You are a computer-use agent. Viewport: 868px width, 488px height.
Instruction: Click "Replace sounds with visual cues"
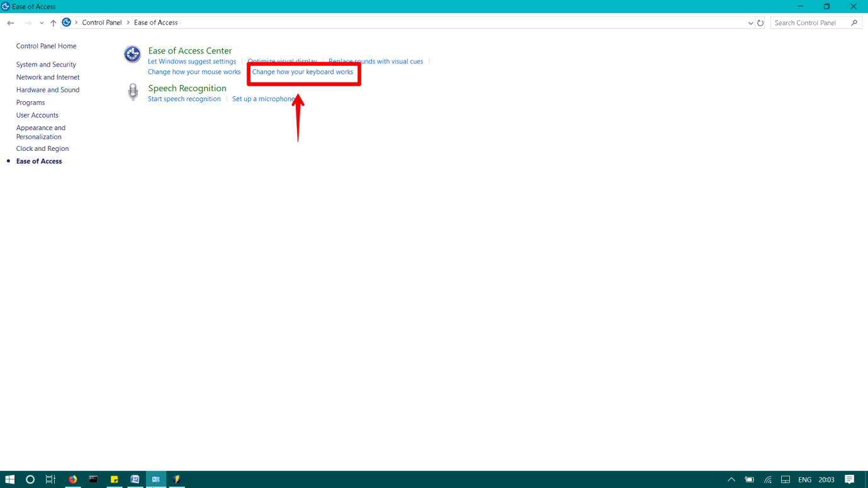[375, 61]
